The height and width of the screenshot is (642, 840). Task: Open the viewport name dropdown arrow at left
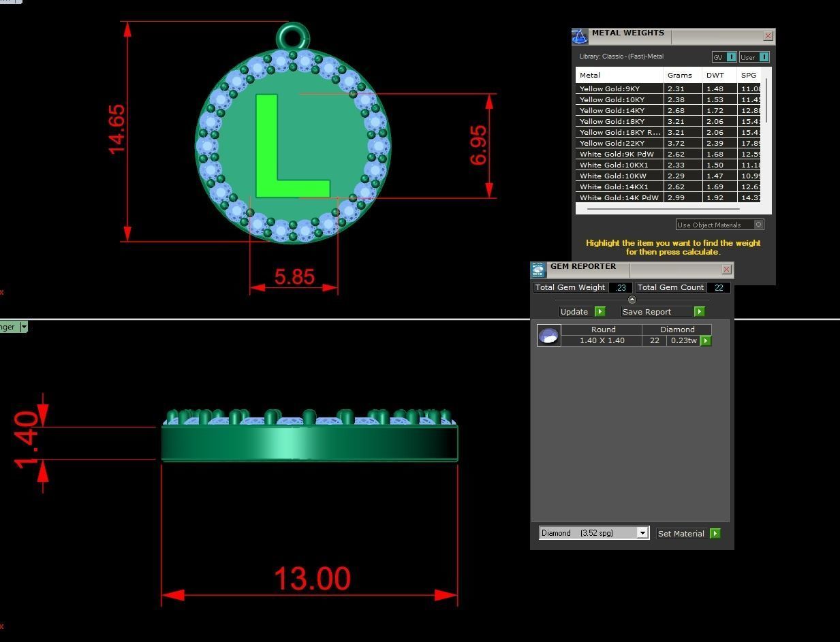[x=24, y=327]
